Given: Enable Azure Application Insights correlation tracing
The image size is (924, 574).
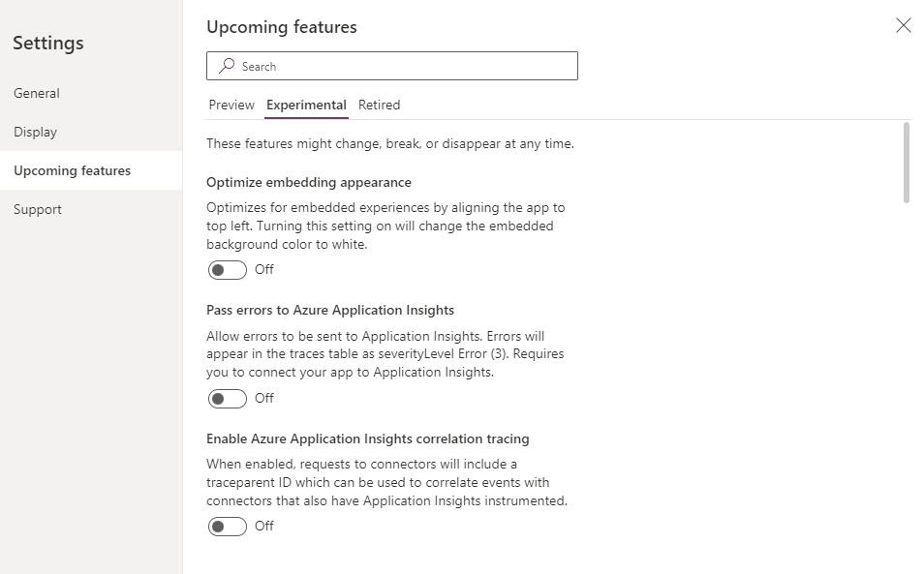Looking at the screenshot, I should pyautogui.click(x=228, y=526).
